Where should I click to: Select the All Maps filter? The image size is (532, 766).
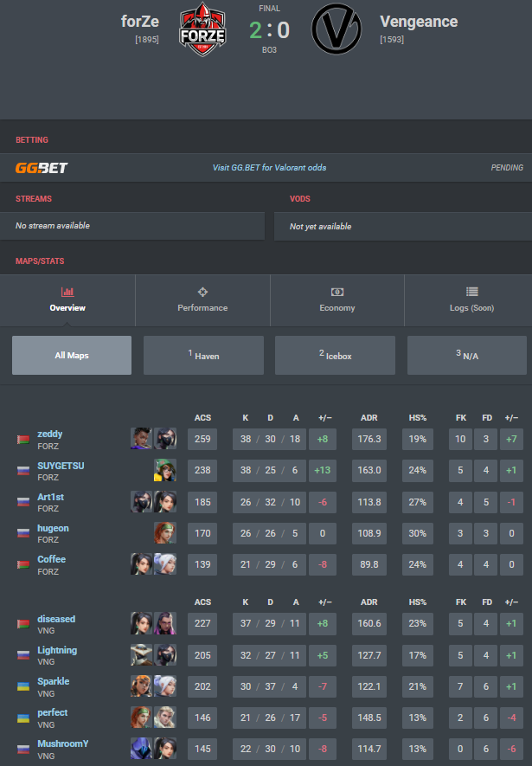[x=72, y=355]
